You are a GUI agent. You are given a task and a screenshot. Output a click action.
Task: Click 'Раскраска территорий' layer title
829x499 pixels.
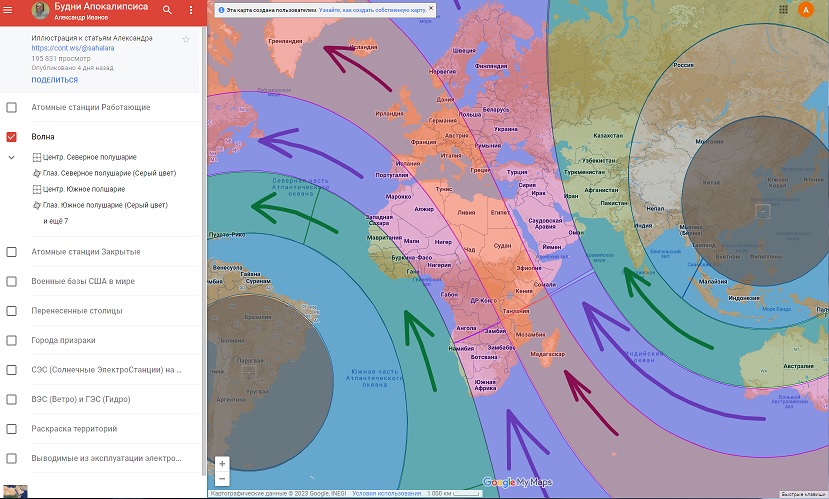pos(74,429)
